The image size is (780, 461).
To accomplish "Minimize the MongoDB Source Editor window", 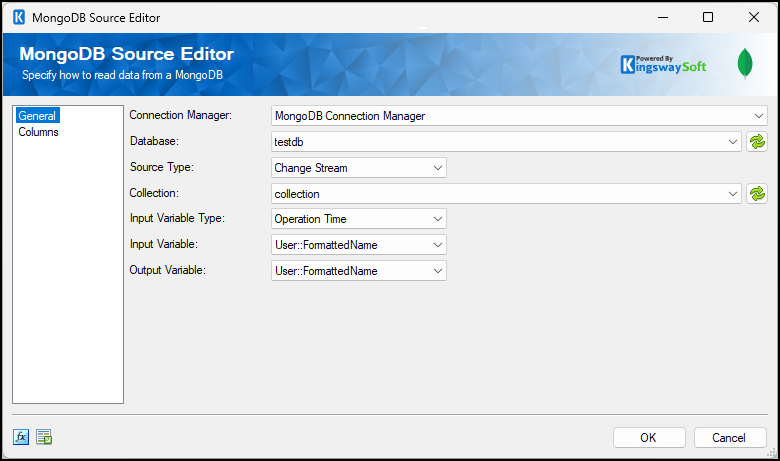I will tap(663, 17).
